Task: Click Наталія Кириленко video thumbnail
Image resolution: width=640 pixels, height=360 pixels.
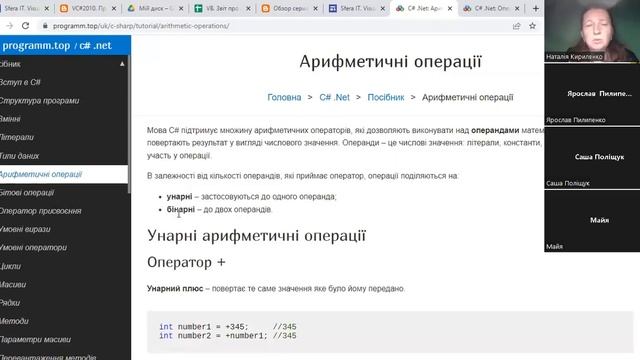Action: pyautogui.click(x=592, y=31)
